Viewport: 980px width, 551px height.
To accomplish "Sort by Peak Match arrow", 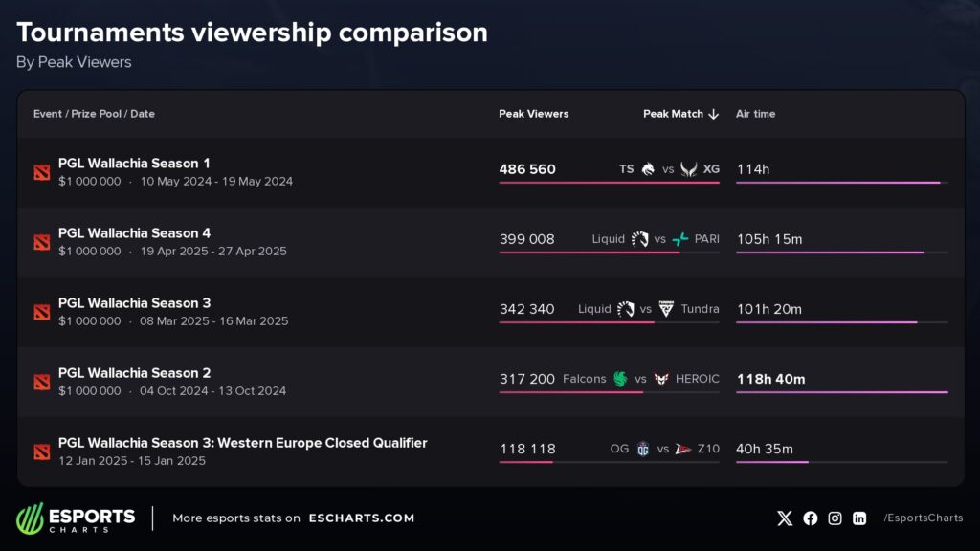I will point(713,114).
